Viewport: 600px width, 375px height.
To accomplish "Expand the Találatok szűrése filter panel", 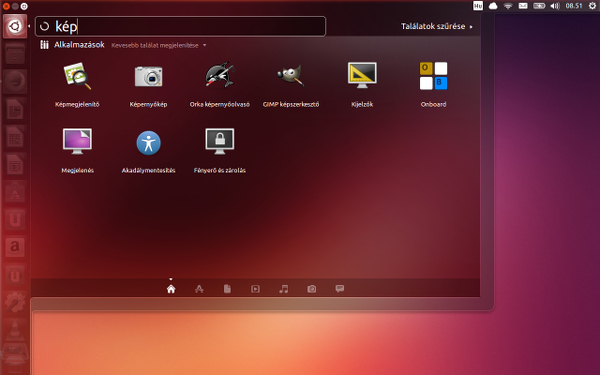I will pyautogui.click(x=437, y=26).
